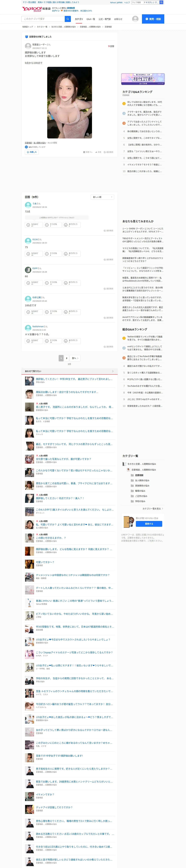The image size is (186, 868).
Task: Open the user avatar profile icon
Action: tap(135, 19)
